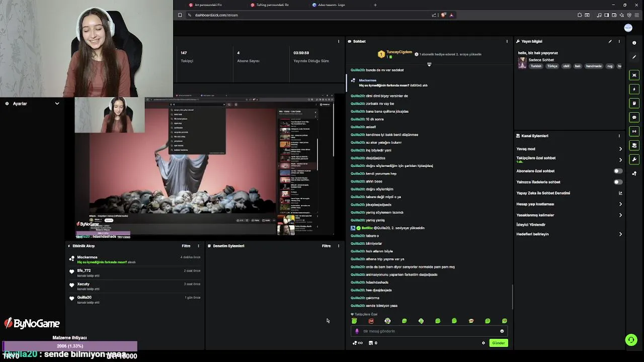
Task: Open Kanal Eylemleri panel three-dot menu
Action: (x=619, y=136)
